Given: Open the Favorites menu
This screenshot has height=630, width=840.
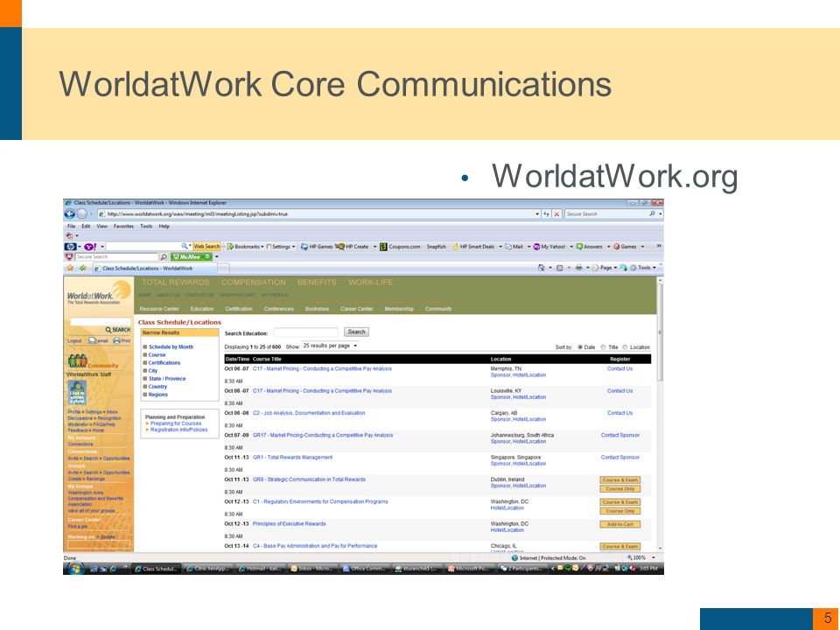Looking at the screenshot, I should click(x=123, y=226).
